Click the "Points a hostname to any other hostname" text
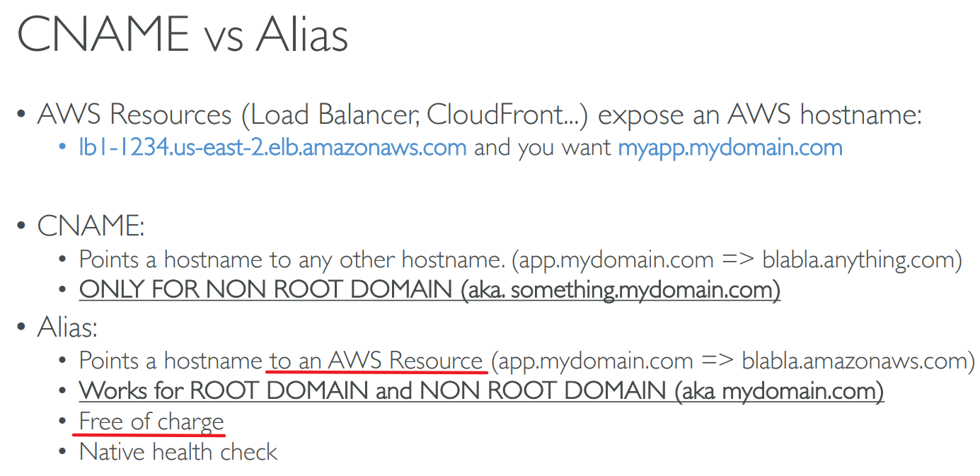The image size is (980, 476). click(290, 260)
